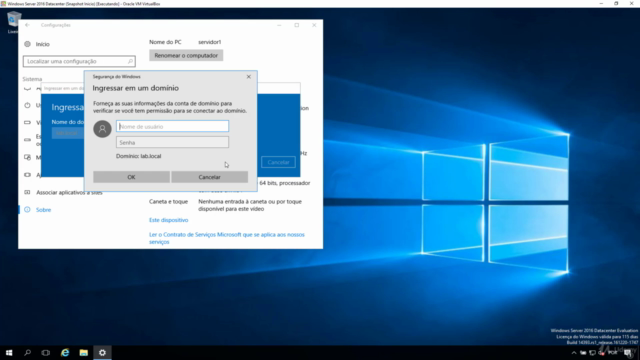The width and height of the screenshot is (640, 360).
Task: Click Cancelar in the Segurança do Windows dialog
Action: tap(209, 177)
